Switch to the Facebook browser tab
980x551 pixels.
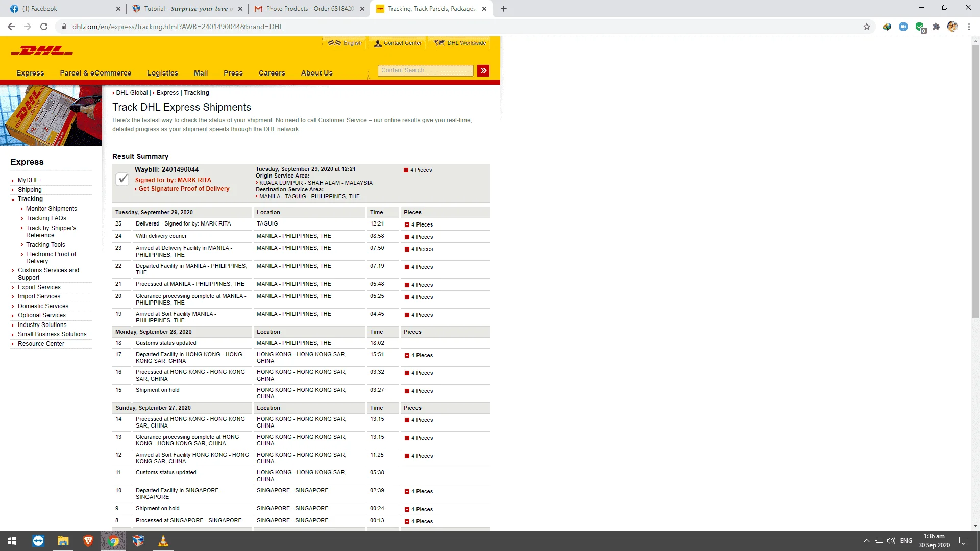tap(63, 9)
